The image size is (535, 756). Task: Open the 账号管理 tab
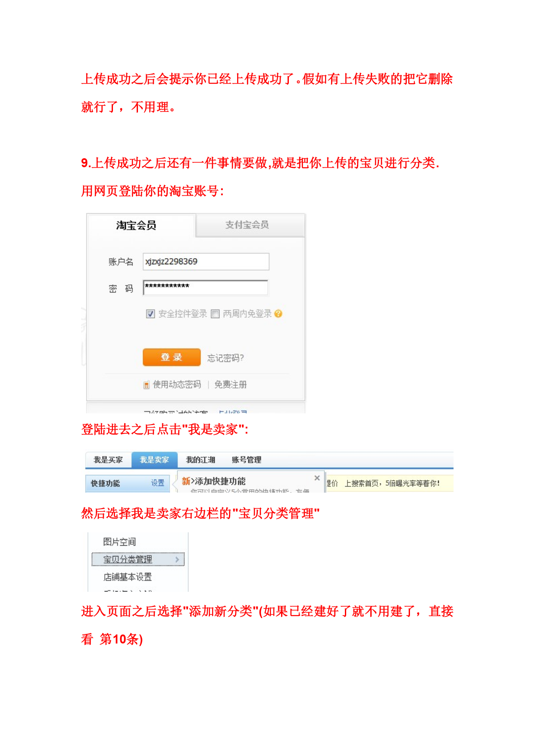247,460
